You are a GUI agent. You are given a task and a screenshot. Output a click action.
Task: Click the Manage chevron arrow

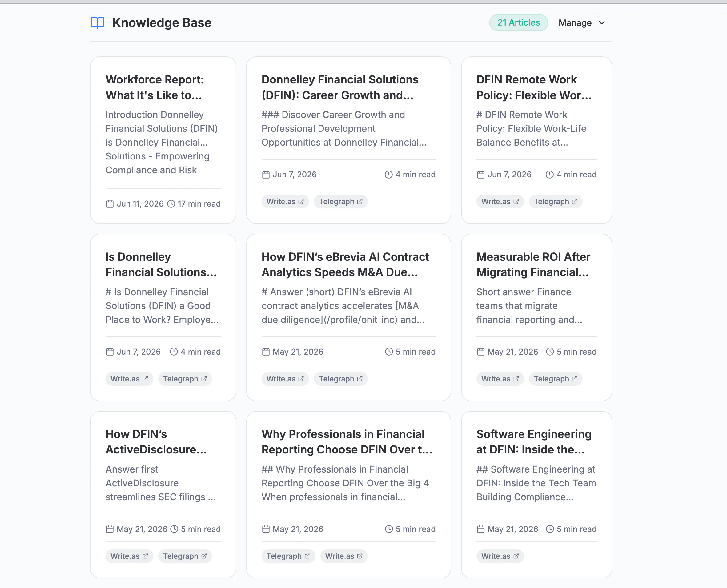tap(602, 23)
